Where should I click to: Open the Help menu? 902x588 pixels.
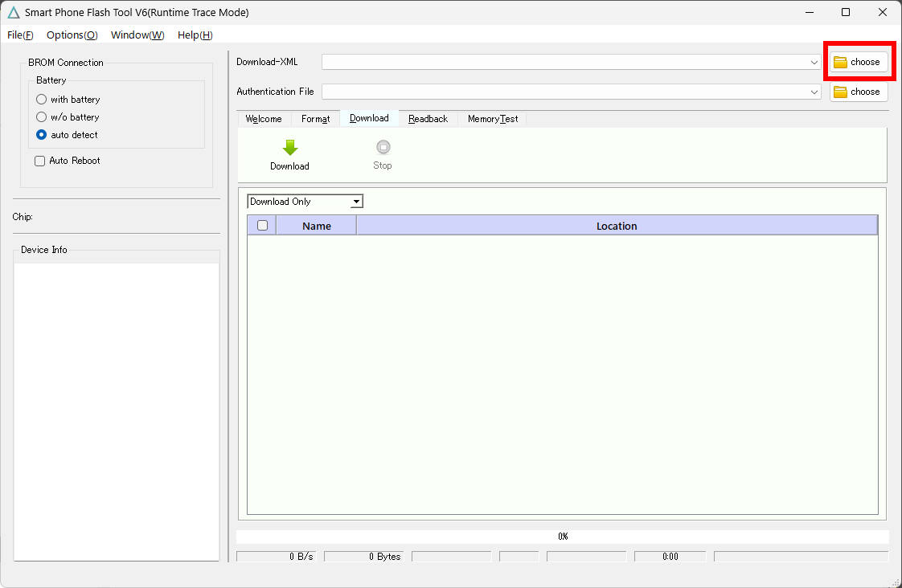(x=195, y=35)
